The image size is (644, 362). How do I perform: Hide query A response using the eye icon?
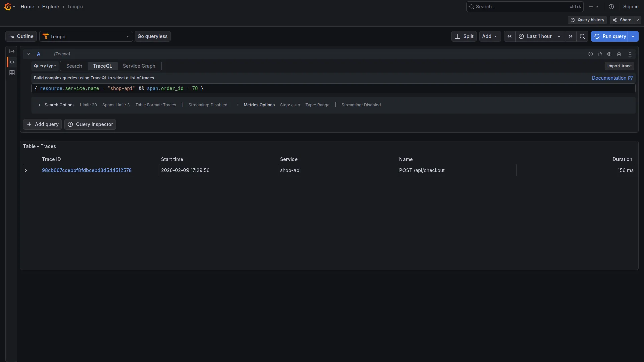(x=609, y=54)
